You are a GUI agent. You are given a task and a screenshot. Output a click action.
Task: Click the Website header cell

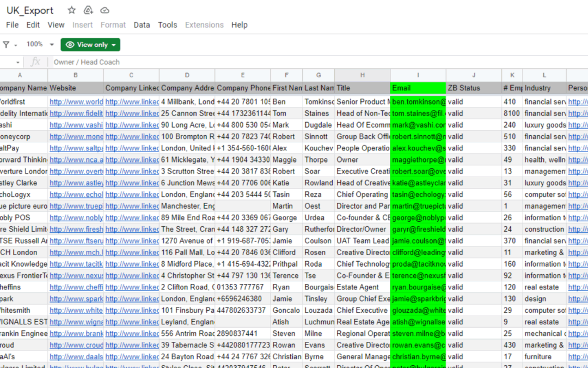[x=75, y=88]
